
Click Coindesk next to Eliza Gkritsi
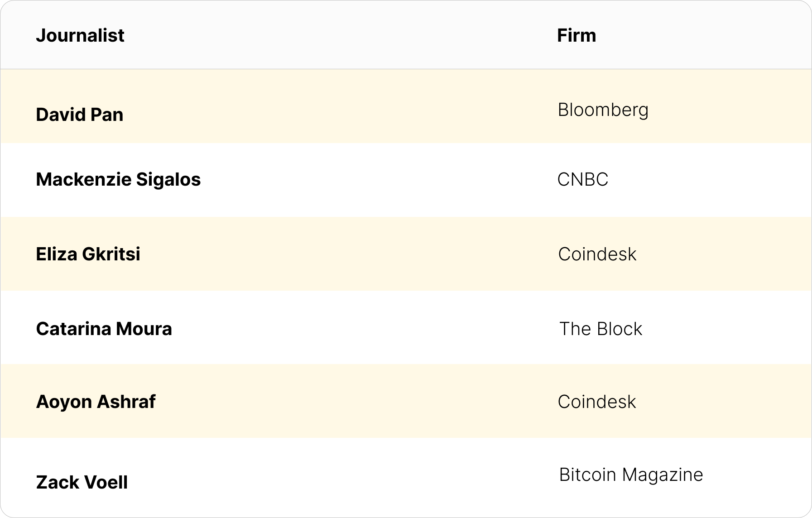point(597,254)
